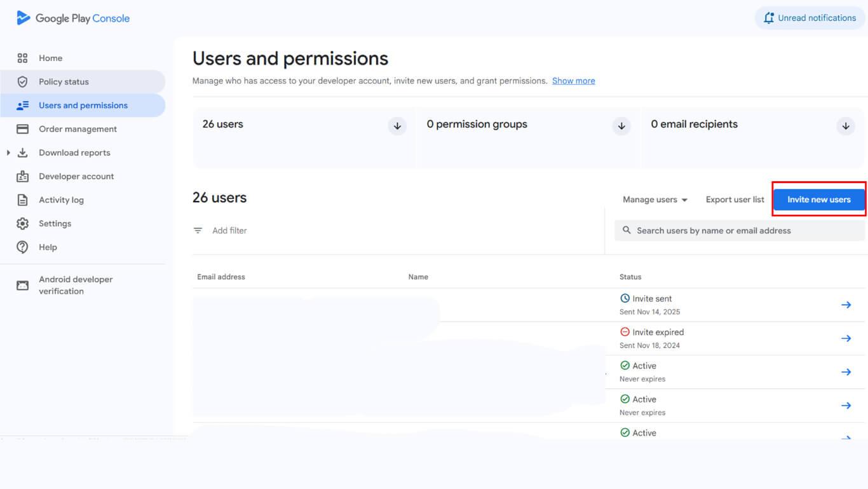Click the Settings gear icon in sidebar

(x=22, y=224)
